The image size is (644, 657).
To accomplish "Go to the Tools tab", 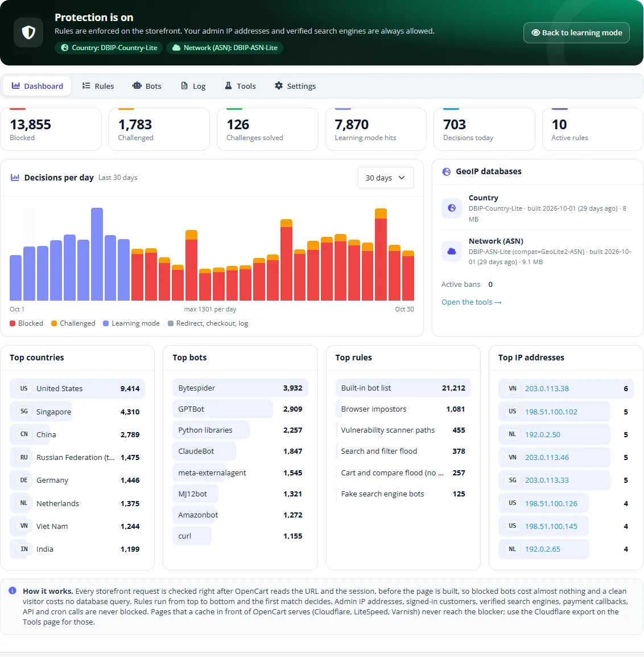I will (x=240, y=86).
